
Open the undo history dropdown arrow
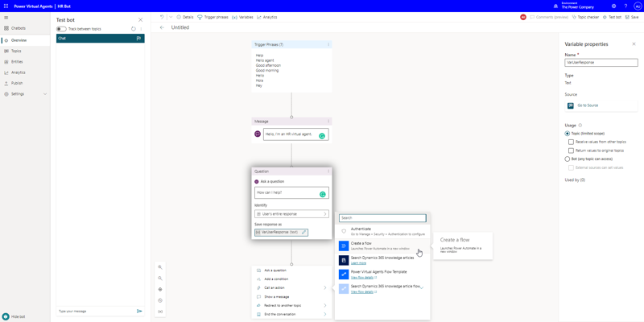click(171, 17)
